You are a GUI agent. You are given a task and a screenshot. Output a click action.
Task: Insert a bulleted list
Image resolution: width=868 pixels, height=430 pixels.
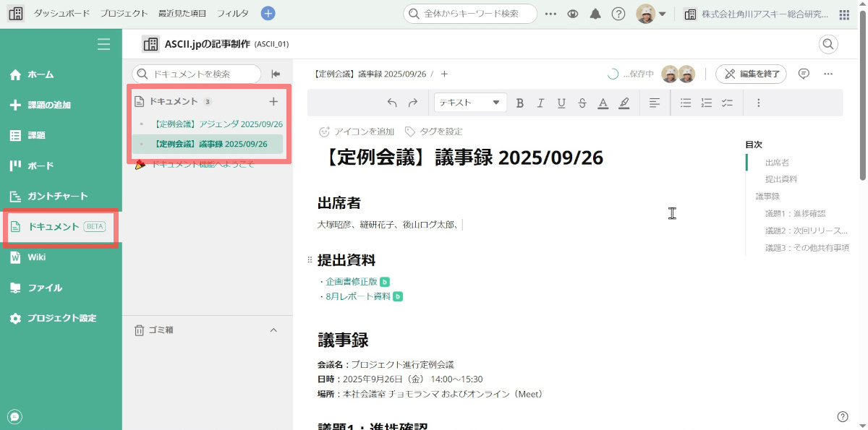(x=686, y=103)
